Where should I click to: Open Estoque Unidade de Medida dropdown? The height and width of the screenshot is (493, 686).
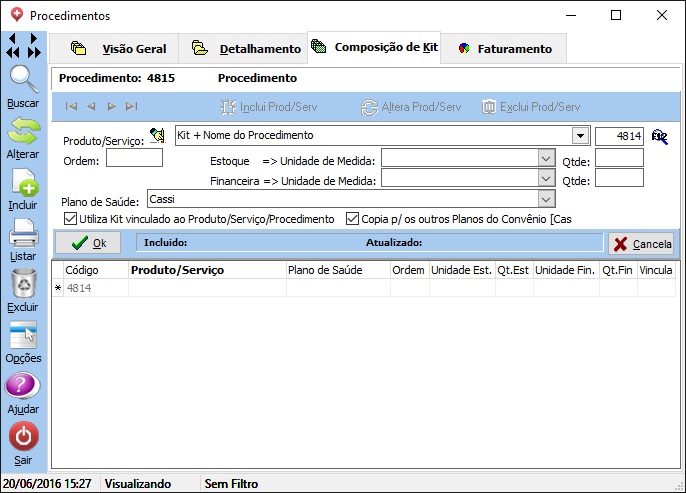point(546,158)
